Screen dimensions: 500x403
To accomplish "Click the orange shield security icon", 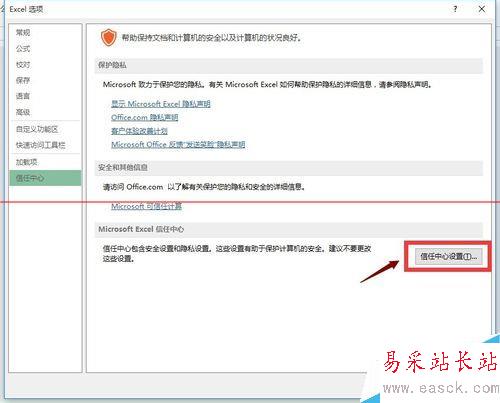I will (109, 37).
